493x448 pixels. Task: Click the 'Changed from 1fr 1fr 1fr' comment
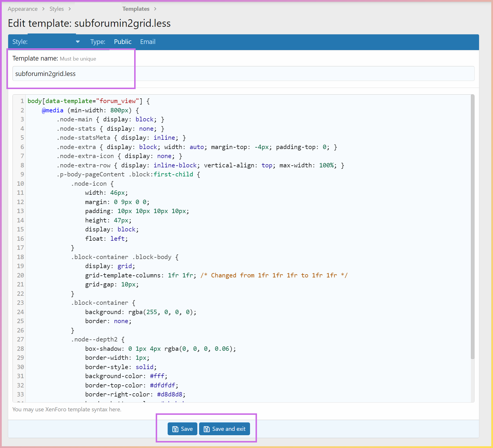274,275
